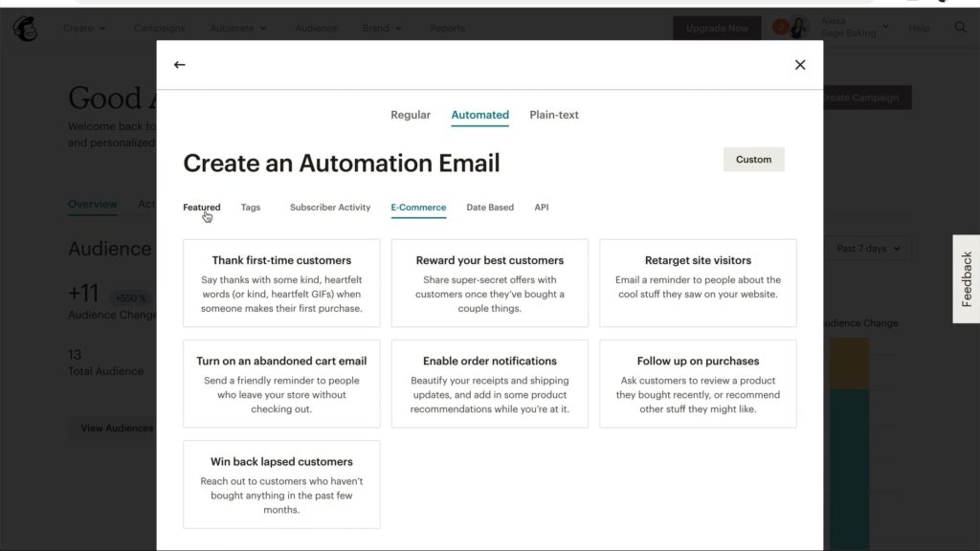
Task: Choose Retarget site visitors automation
Action: (x=698, y=283)
